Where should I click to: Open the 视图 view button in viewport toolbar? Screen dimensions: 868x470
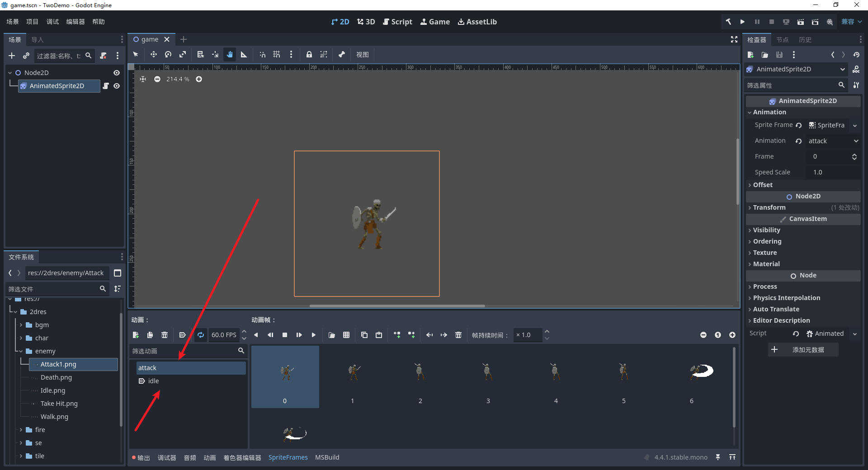pos(362,55)
